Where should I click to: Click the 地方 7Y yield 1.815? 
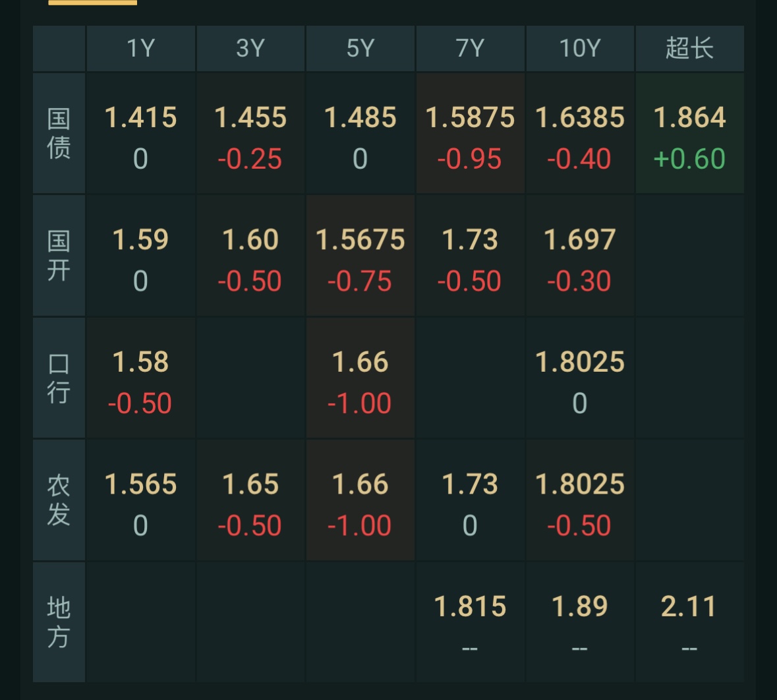click(x=470, y=607)
